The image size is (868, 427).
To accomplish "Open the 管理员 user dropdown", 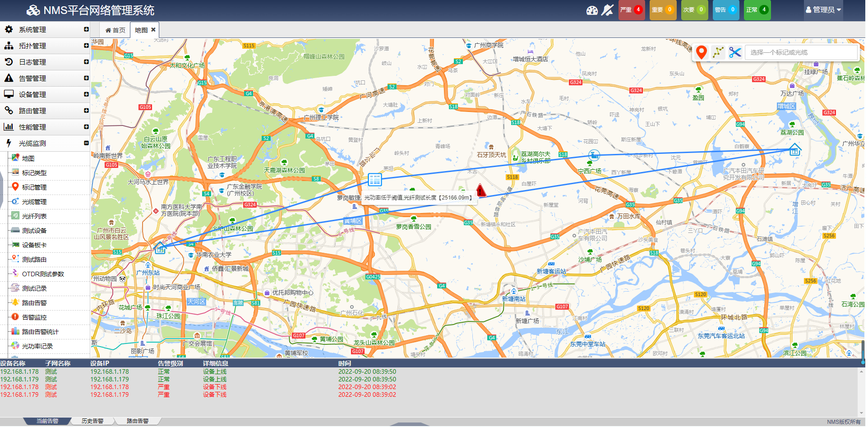I will pos(823,10).
